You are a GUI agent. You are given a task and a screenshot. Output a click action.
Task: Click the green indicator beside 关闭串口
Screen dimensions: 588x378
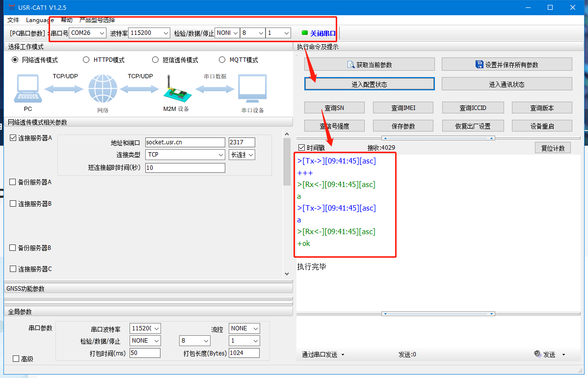coord(305,33)
